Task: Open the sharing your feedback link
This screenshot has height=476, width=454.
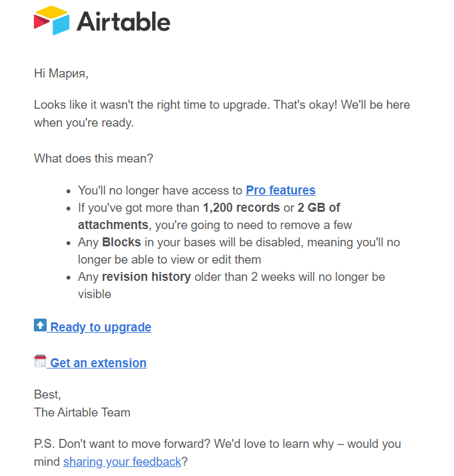Action: [122, 462]
